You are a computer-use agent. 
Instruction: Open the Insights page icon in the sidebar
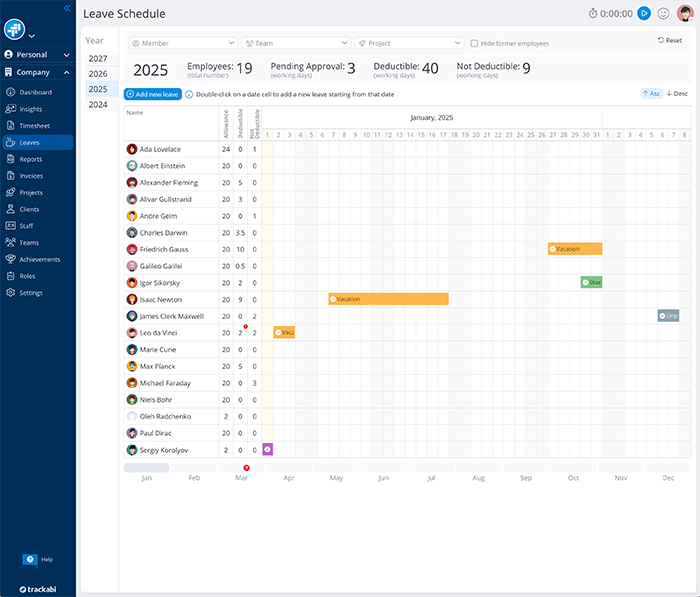tap(11, 109)
